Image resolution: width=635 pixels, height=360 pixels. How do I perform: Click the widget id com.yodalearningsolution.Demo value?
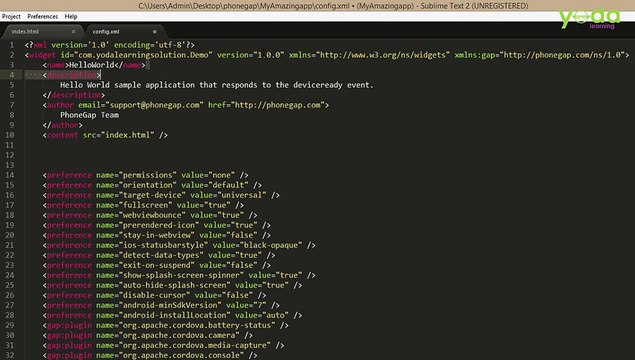(x=143, y=55)
